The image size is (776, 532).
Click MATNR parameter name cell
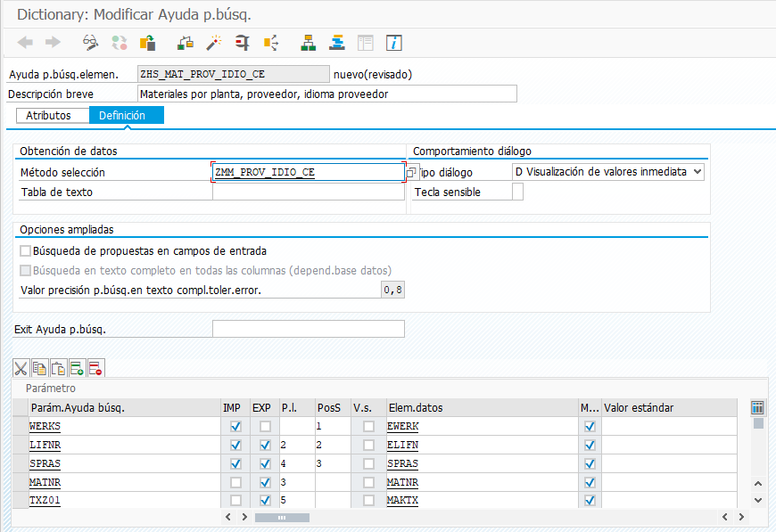coord(124,482)
